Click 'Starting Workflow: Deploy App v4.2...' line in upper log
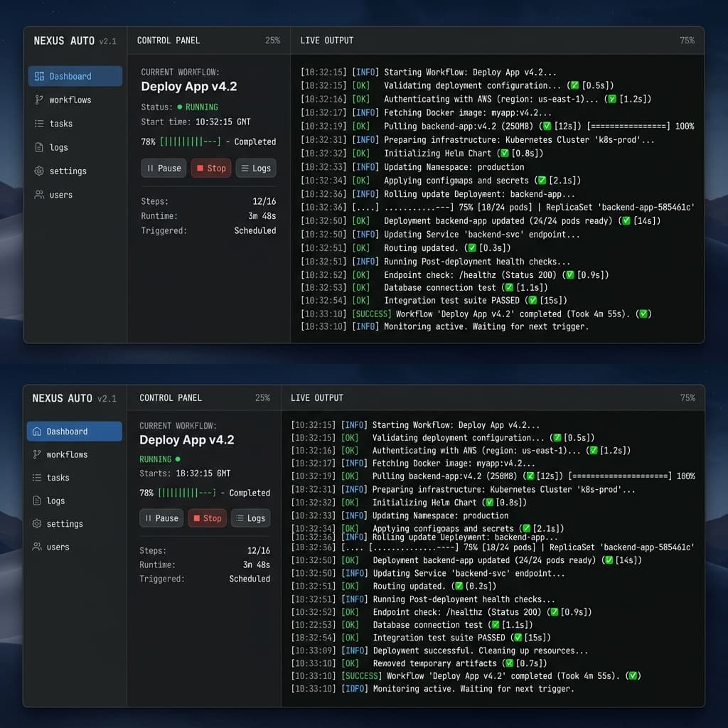 tap(429, 73)
